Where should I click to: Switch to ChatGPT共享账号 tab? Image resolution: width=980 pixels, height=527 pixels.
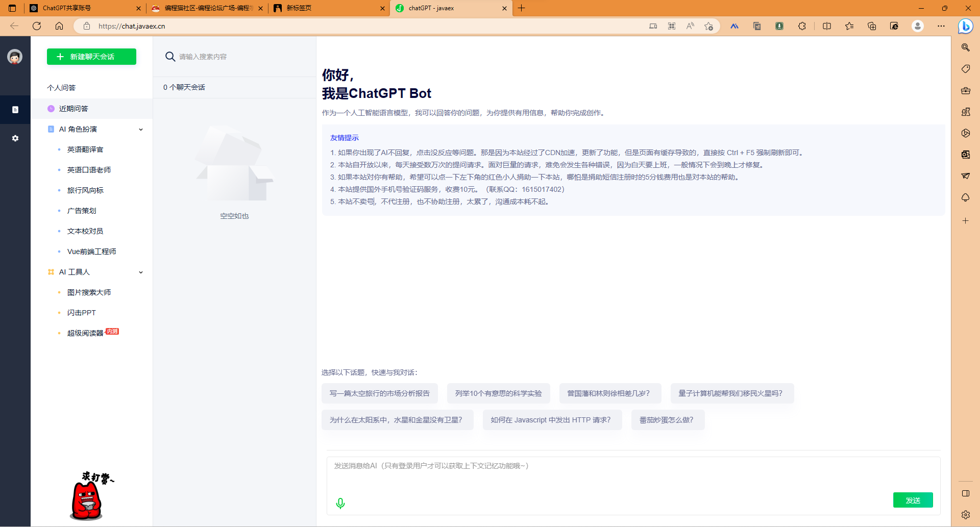(86, 8)
